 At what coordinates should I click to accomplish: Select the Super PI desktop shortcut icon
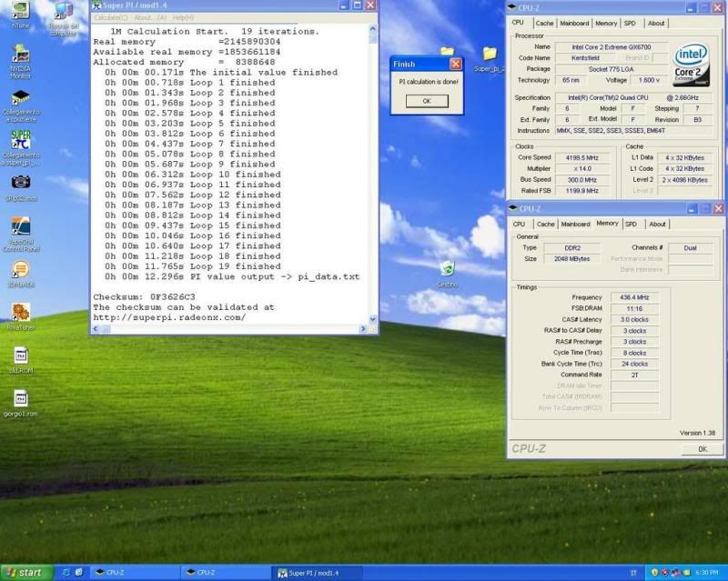pos(20,140)
